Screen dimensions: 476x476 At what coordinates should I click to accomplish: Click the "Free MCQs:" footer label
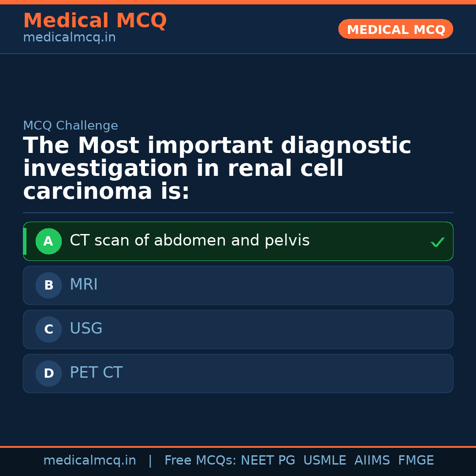coord(201,461)
